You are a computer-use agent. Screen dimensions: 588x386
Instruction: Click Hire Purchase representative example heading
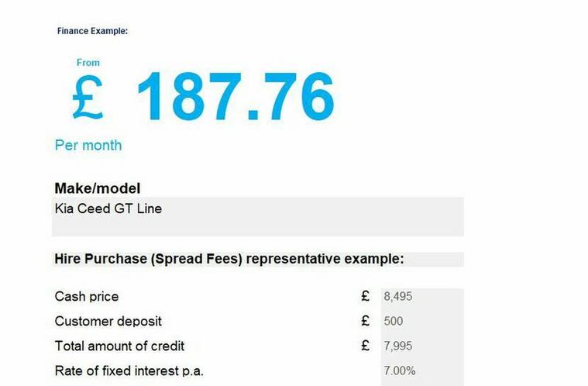pos(229,259)
